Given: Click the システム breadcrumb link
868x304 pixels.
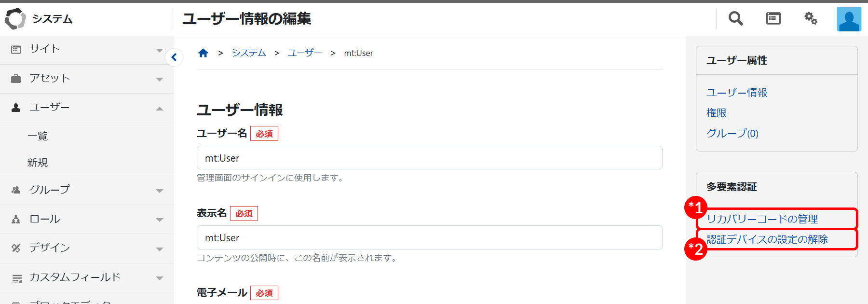Looking at the screenshot, I should tap(249, 53).
